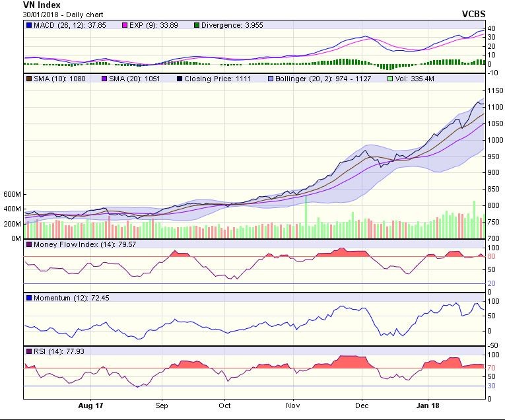Click the Dec label on the time axis

pyautogui.click(x=361, y=404)
